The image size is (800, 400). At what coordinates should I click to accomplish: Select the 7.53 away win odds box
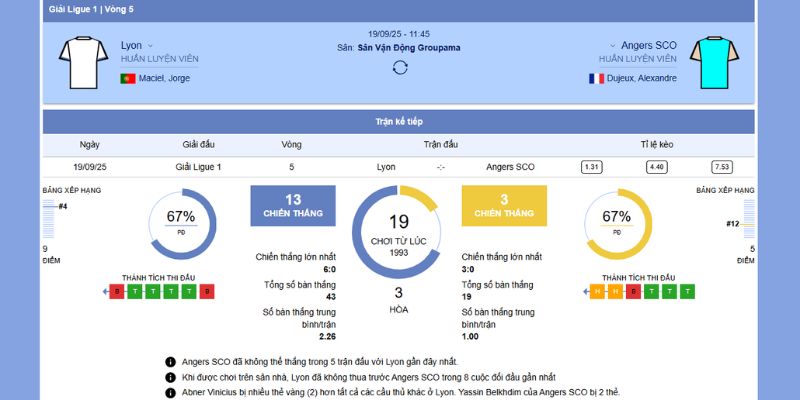(721, 167)
